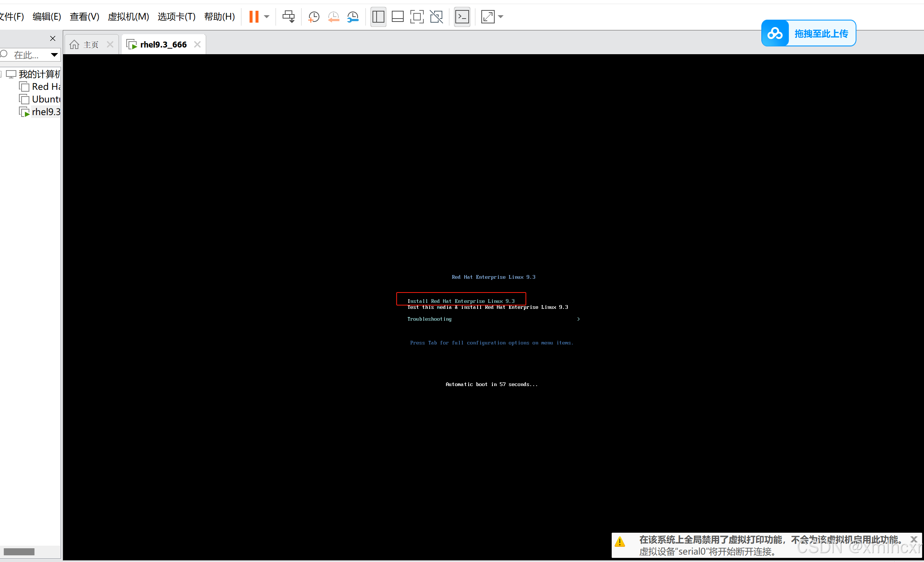Image resolution: width=924 pixels, height=562 pixels.
Task: Open the power options dropdown arrow
Action: (x=267, y=16)
